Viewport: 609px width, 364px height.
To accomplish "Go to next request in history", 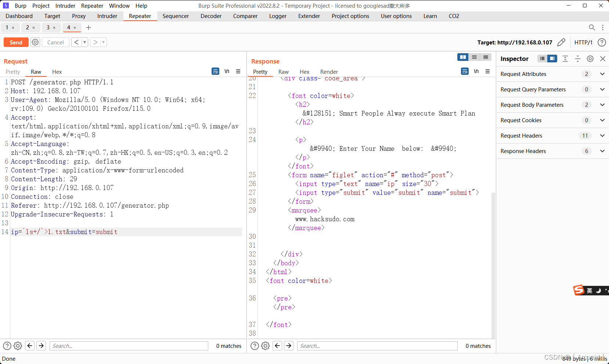I will (95, 42).
